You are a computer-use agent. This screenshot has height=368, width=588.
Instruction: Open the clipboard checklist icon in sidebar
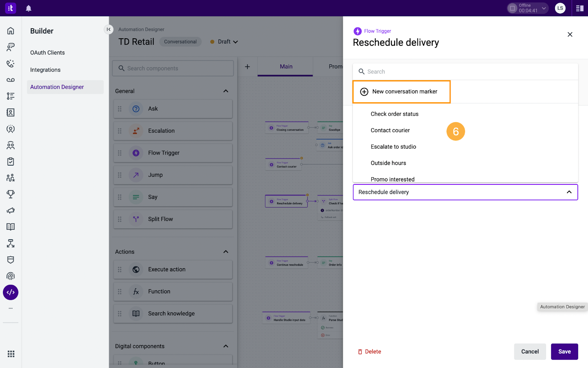click(11, 162)
